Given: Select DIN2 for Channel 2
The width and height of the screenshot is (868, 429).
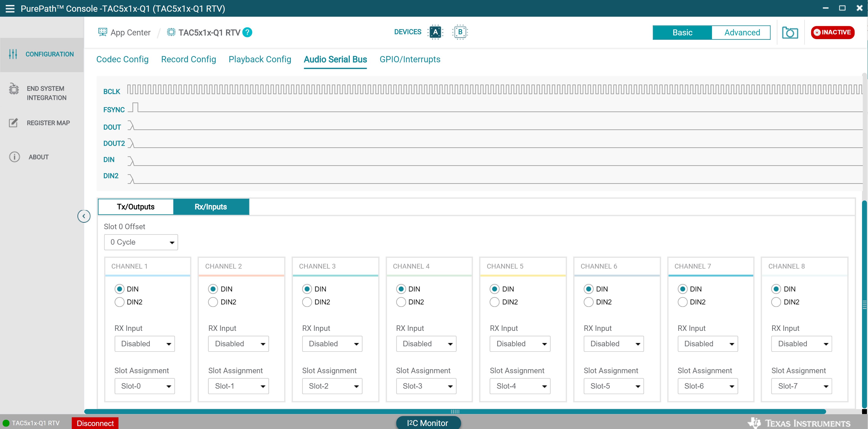Looking at the screenshot, I should (213, 302).
